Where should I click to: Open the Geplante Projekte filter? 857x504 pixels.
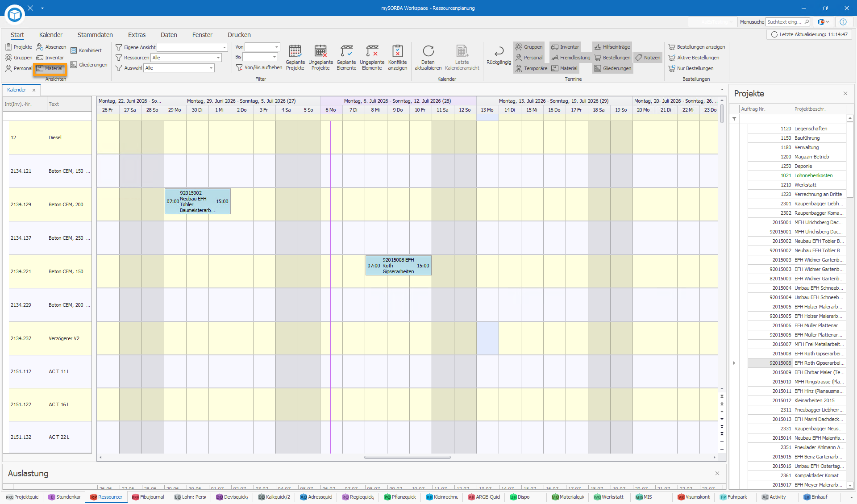(x=295, y=57)
